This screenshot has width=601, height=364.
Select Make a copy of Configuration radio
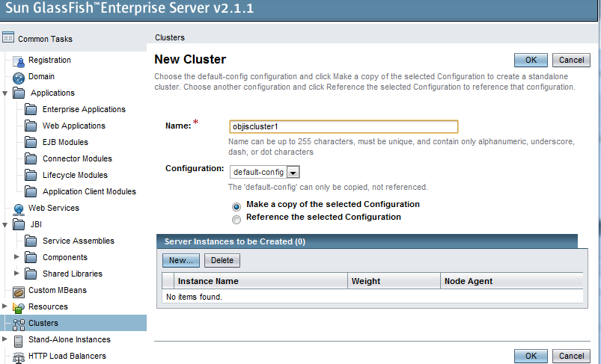[237, 206]
